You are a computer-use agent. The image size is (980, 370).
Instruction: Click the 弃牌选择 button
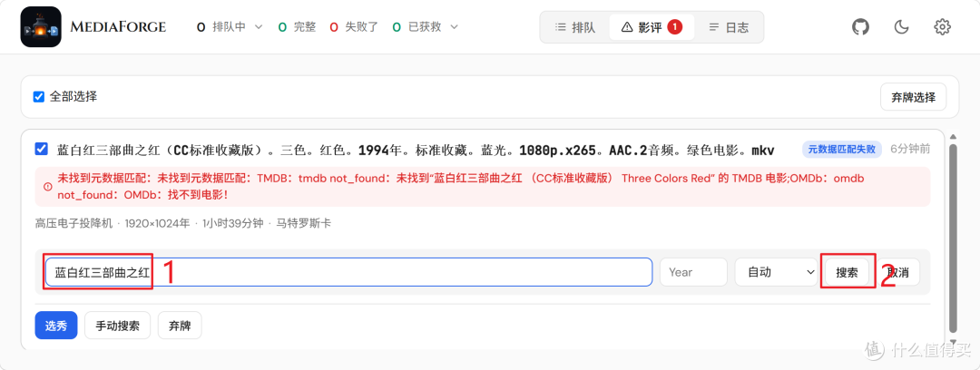[913, 97]
